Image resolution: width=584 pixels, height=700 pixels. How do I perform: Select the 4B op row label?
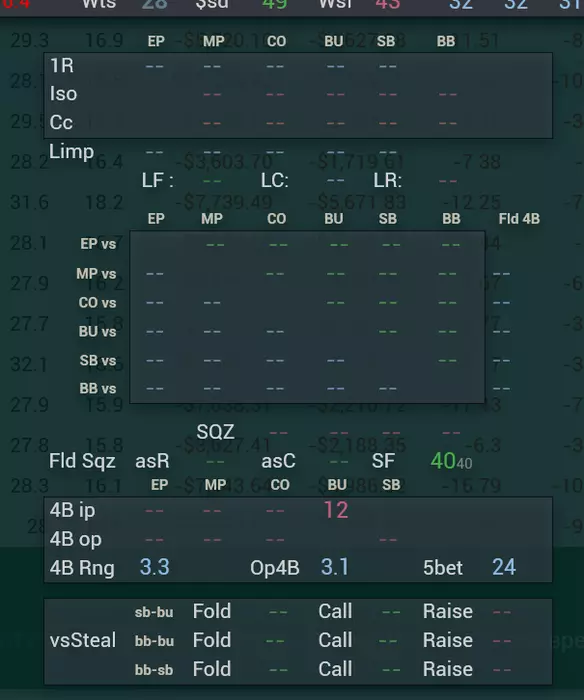click(75, 539)
